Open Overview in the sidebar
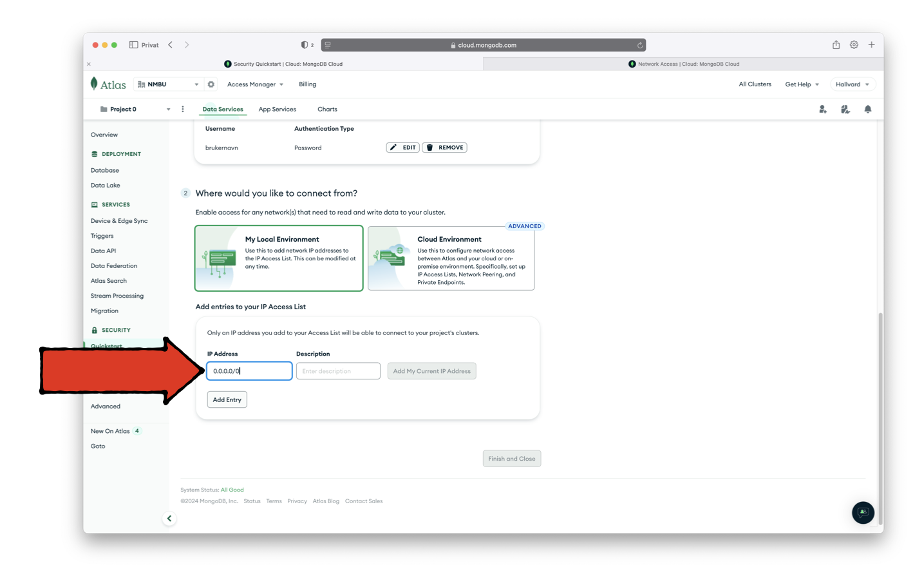 (x=104, y=135)
